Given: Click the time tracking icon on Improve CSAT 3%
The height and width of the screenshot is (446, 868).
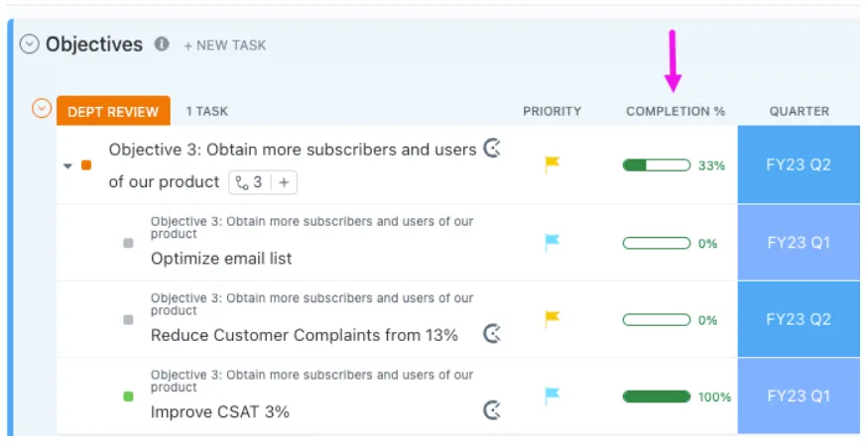Looking at the screenshot, I should point(492,410).
